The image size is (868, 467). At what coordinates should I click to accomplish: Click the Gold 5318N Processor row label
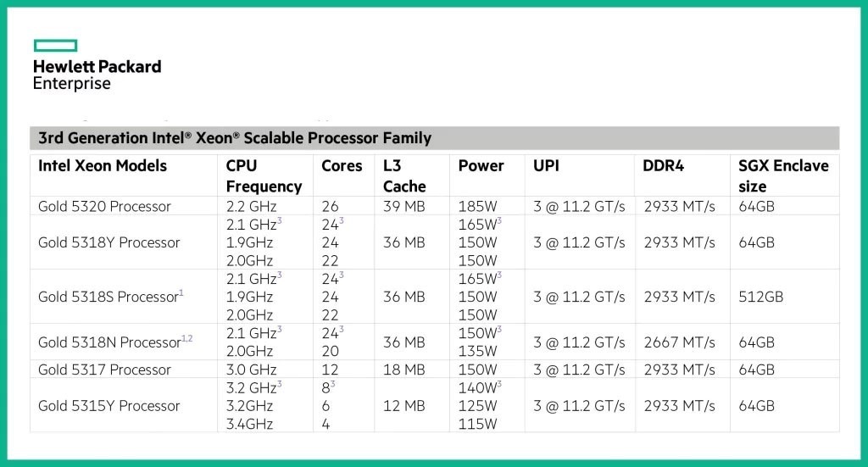pos(115,342)
